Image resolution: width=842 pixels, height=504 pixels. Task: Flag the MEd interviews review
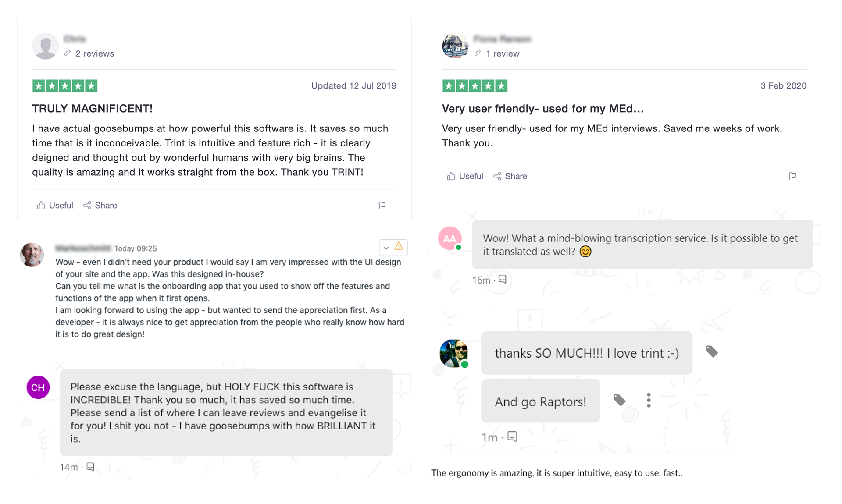pyautogui.click(x=792, y=176)
